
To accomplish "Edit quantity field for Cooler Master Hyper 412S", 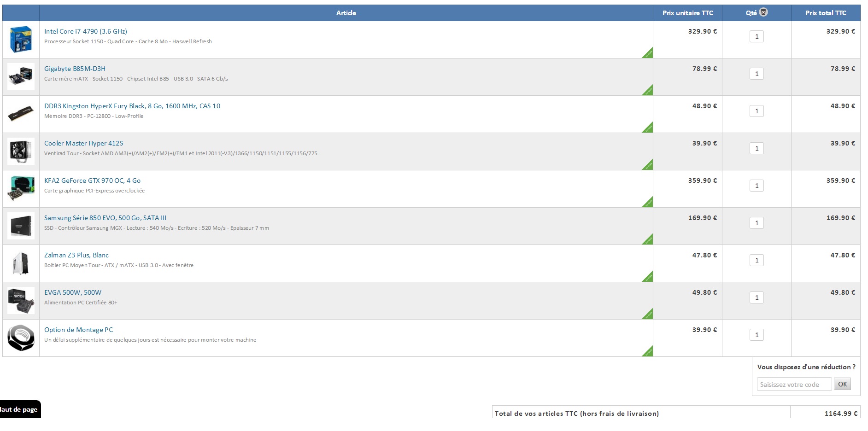I will coord(757,148).
